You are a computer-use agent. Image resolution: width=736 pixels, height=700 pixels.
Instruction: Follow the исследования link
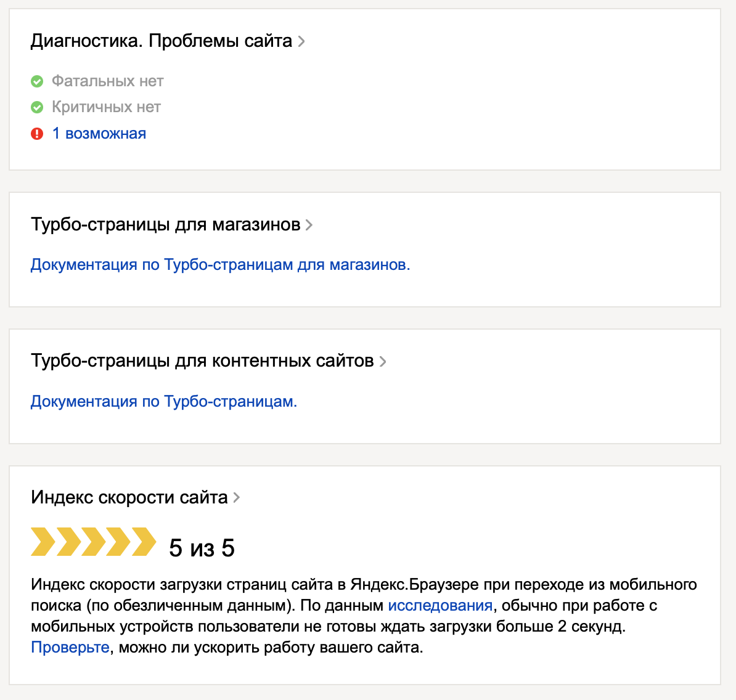pyautogui.click(x=440, y=606)
